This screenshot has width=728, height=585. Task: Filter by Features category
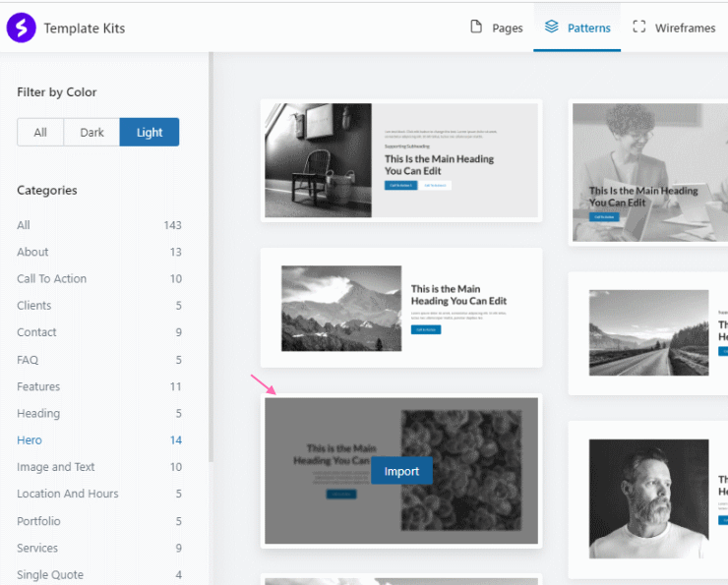coord(99,386)
